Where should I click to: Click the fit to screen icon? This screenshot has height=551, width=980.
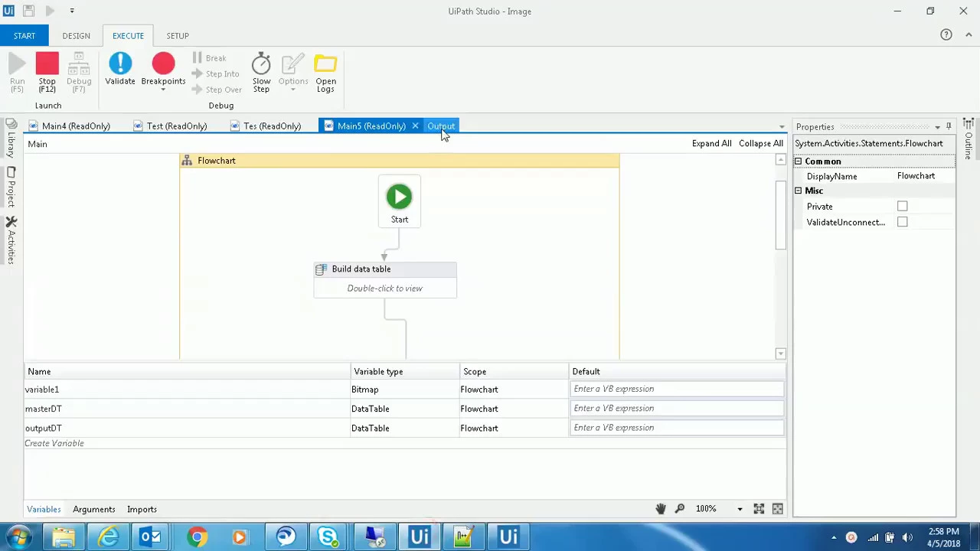point(759,509)
